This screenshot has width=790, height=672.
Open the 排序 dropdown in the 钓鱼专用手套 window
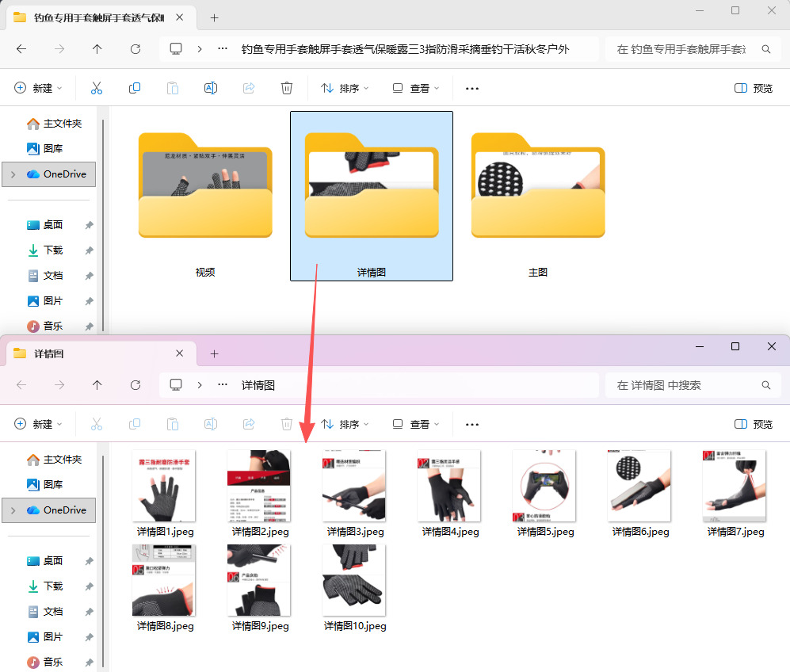point(345,88)
